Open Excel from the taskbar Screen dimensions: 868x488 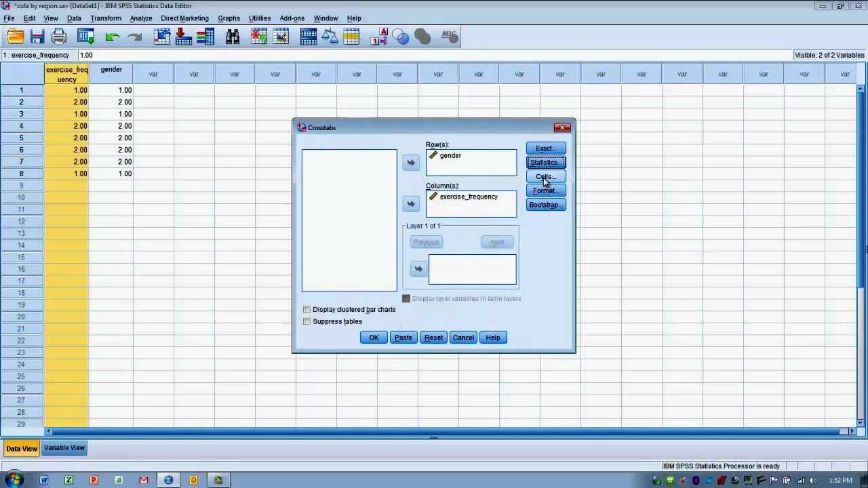69,481
